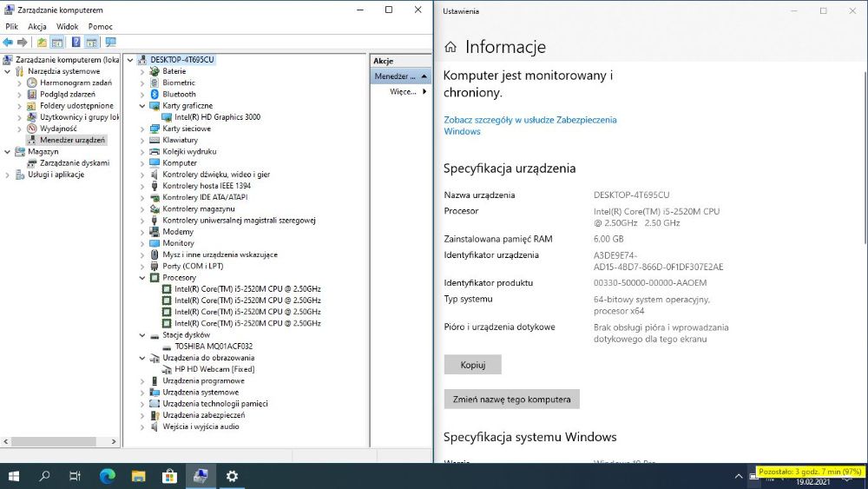This screenshot has width=868, height=489.
Task: Click the Up one level folder toolbar icon
Action: (x=42, y=42)
